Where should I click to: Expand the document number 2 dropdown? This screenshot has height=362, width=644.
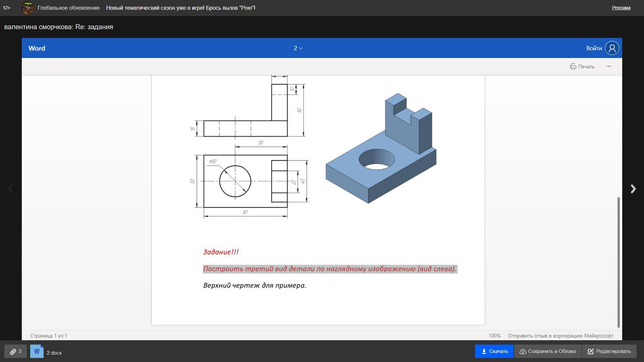tap(298, 48)
